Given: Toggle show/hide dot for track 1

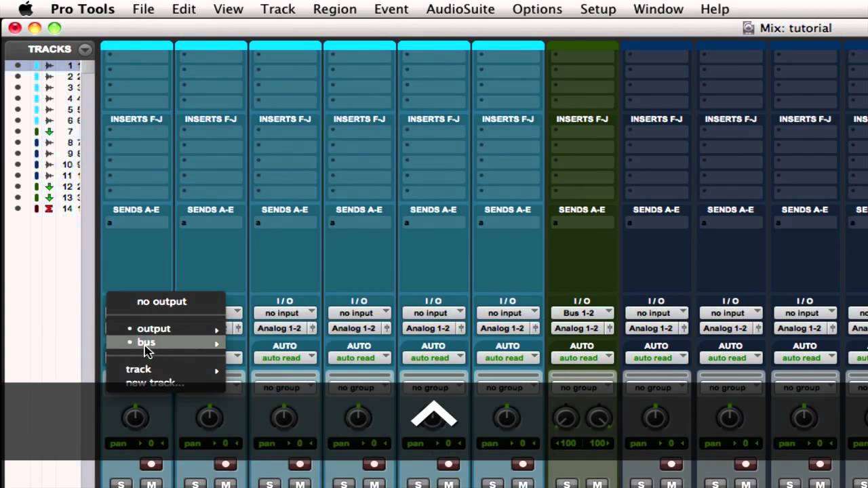Looking at the screenshot, I should point(18,66).
